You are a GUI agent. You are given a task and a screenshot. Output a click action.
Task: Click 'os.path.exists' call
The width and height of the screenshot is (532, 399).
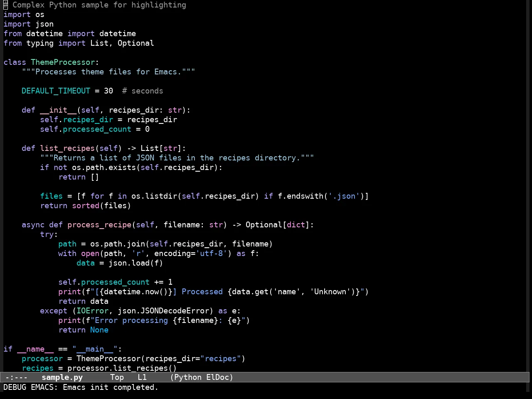point(104,167)
